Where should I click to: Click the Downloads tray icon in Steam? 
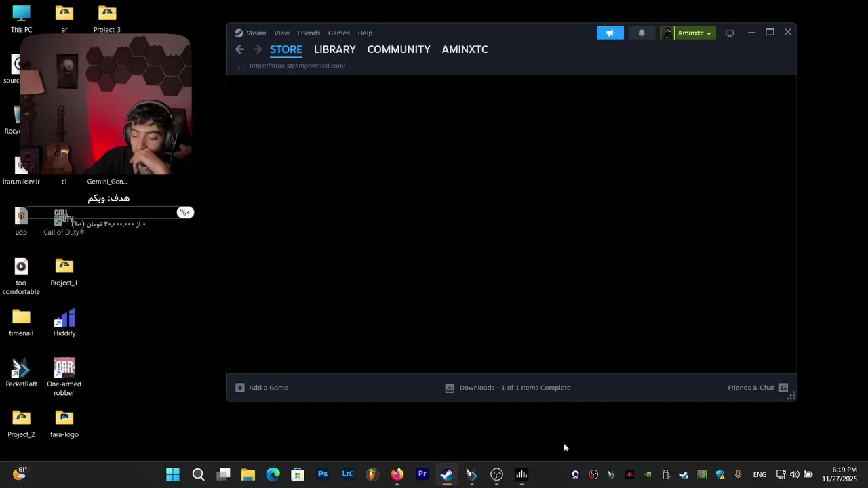[x=450, y=388]
